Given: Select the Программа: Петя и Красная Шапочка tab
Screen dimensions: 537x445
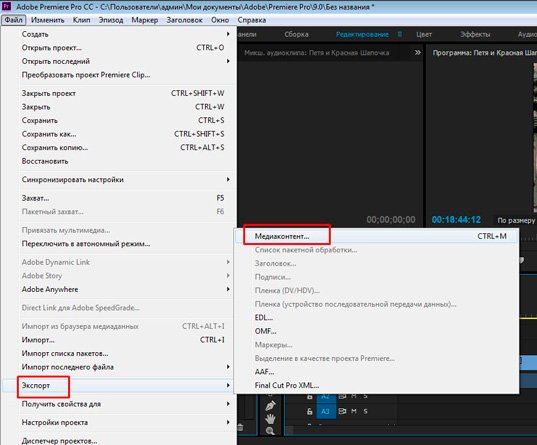Looking at the screenshot, I should pos(484,53).
